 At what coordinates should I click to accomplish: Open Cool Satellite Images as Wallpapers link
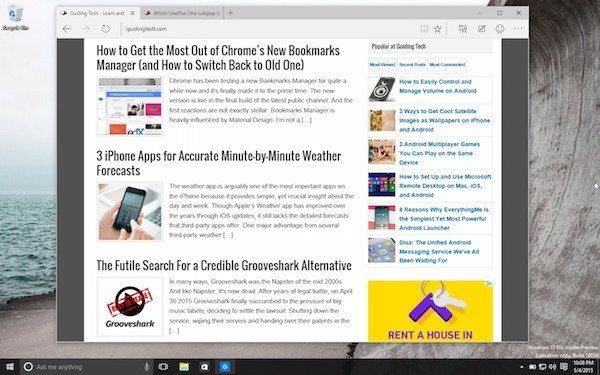[x=444, y=120]
